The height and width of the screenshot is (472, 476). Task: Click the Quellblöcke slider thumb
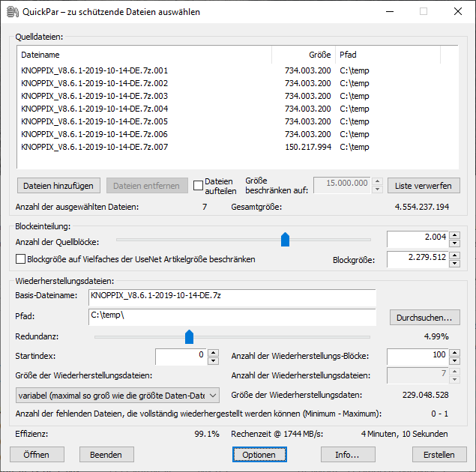click(x=285, y=239)
